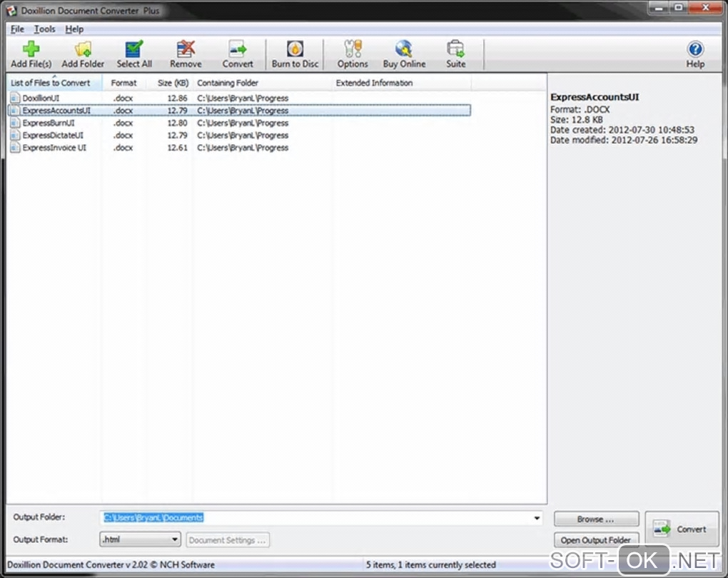The height and width of the screenshot is (578, 728).
Task: Click the 12.61 size value
Action: [177, 148]
